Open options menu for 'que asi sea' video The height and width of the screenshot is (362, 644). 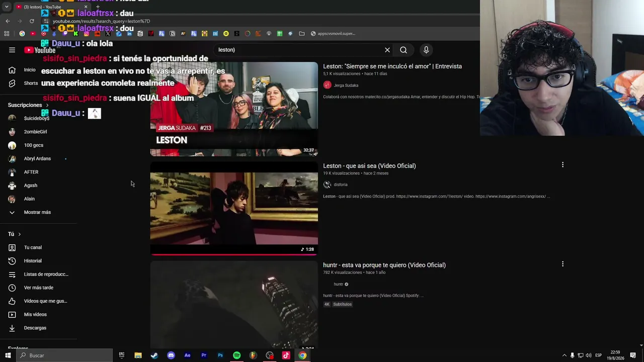[562, 165]
